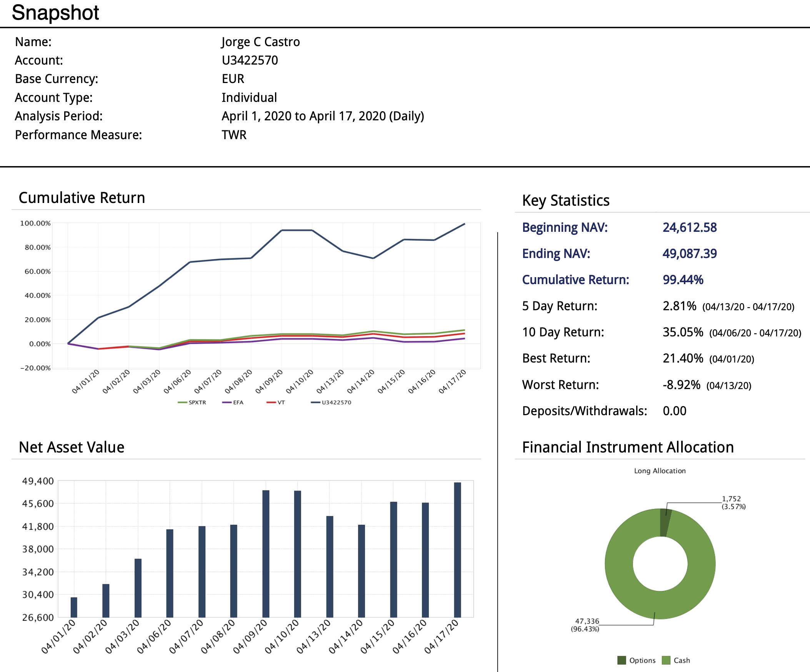
Task: Click the Worst Return value -8.92%
Action: [681, 385]
